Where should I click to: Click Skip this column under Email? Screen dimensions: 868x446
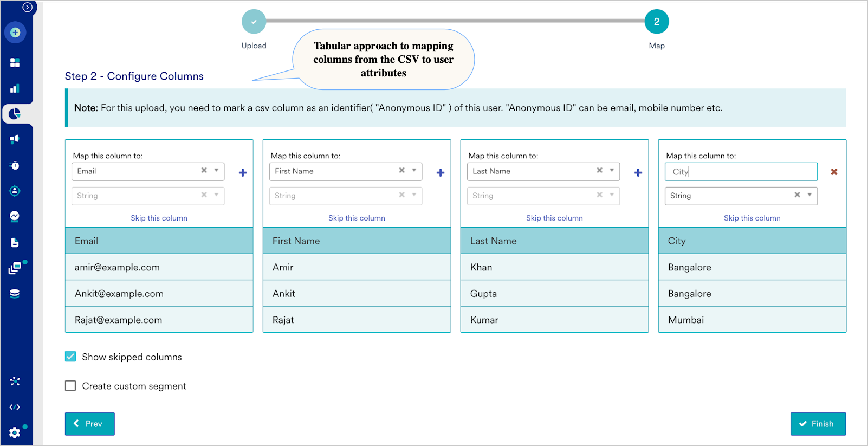[159, 218]
